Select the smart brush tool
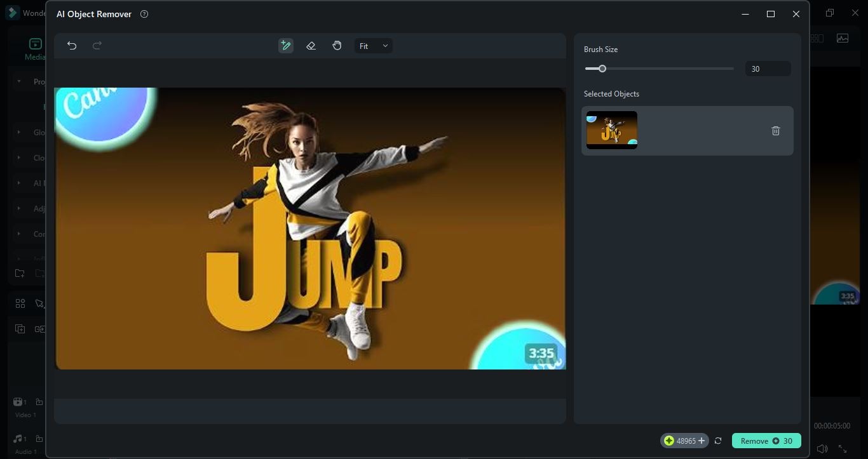The image size is (868, 459). tap(286, 46)
